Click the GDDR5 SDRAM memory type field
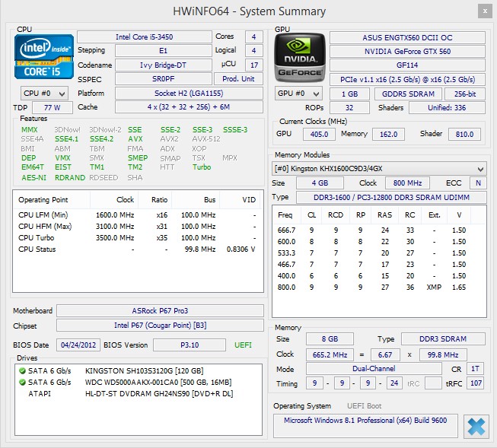 (408, 94)
